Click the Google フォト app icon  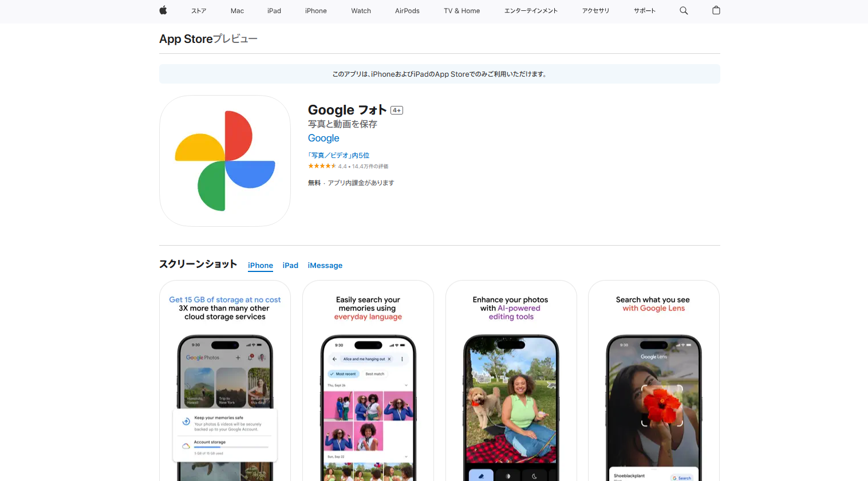[x=225, y=161]
